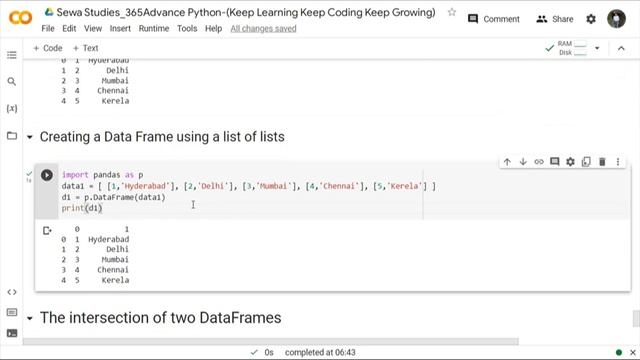640x360 pixels.
Task: Open the table of contents sidebar
Action: click(x=12, y=55)
